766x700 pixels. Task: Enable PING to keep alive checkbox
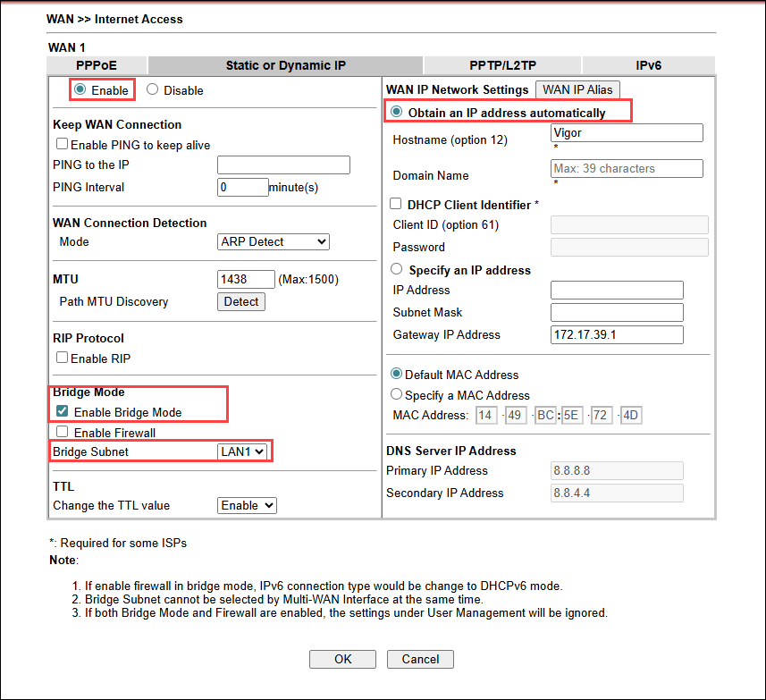click(63, 145)
